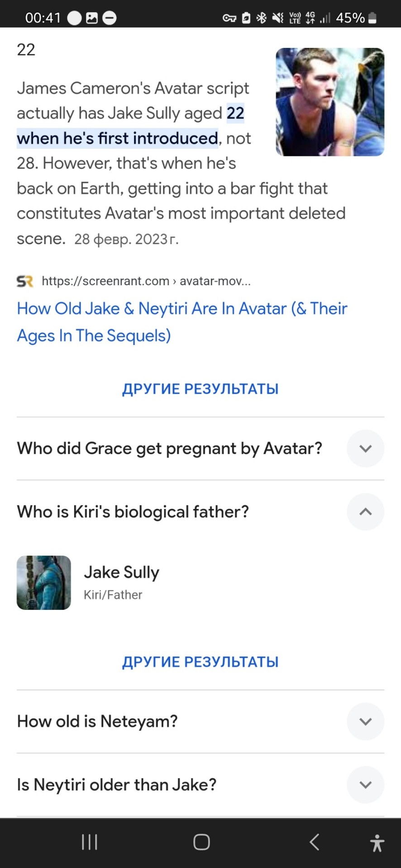Expand 'Who did Grace get pregnant by Avatar?'
Image resolution: width=401 pixels, height=868 pixels.
[365, 448]
